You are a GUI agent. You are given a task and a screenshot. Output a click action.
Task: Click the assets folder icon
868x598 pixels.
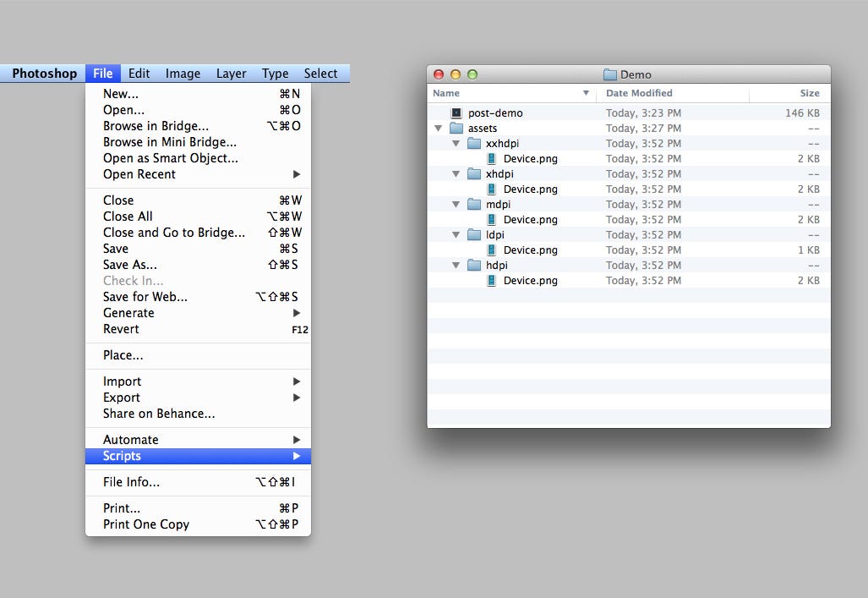(x=456, y=128)
